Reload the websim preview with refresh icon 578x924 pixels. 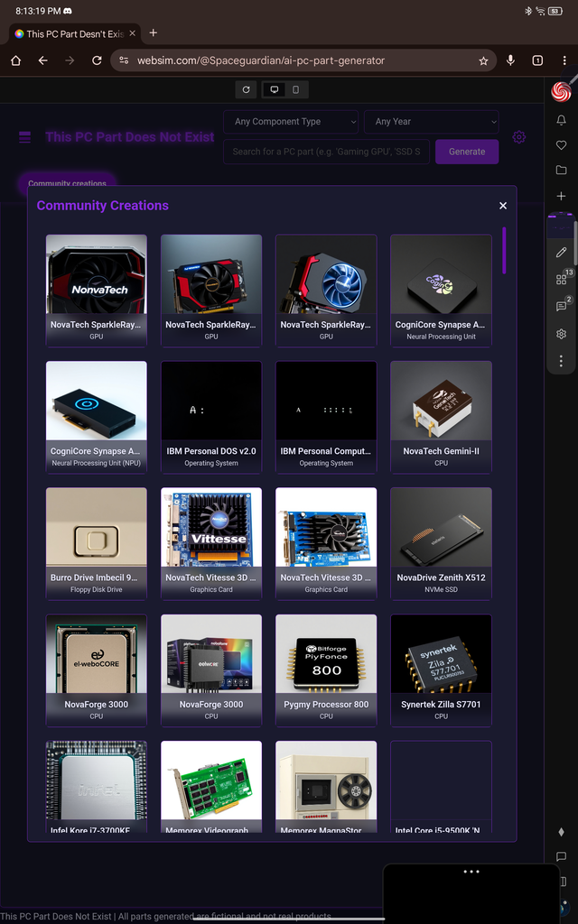point(246,89)
